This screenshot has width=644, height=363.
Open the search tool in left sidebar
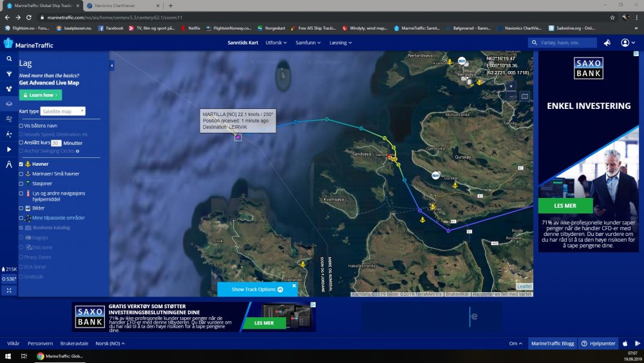[9, 59]
